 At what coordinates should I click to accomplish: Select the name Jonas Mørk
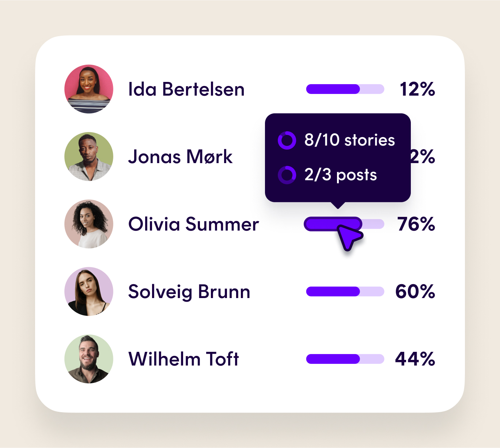coord(180,157)
